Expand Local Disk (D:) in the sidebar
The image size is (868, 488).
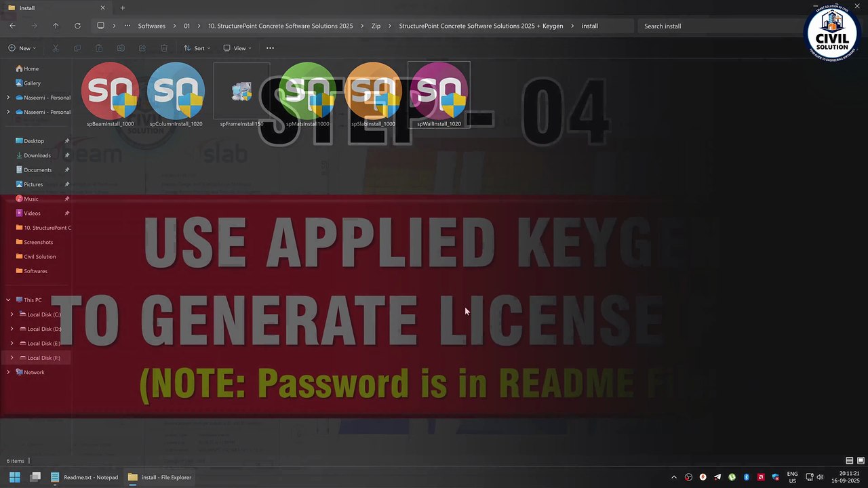click(12, 329)
